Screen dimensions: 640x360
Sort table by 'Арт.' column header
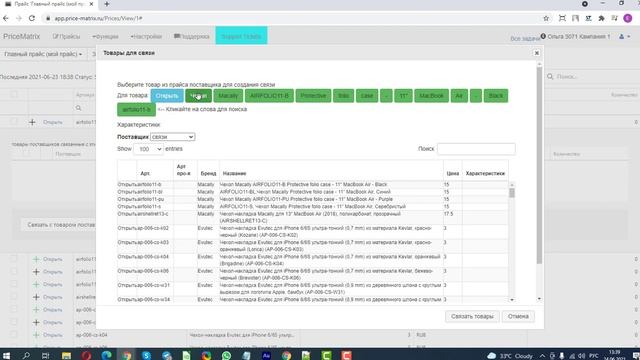click(x=145, y=173)
